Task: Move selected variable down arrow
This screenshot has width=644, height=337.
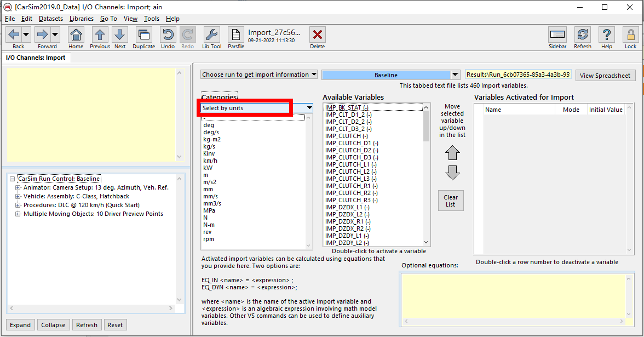Action: (452, 173)
